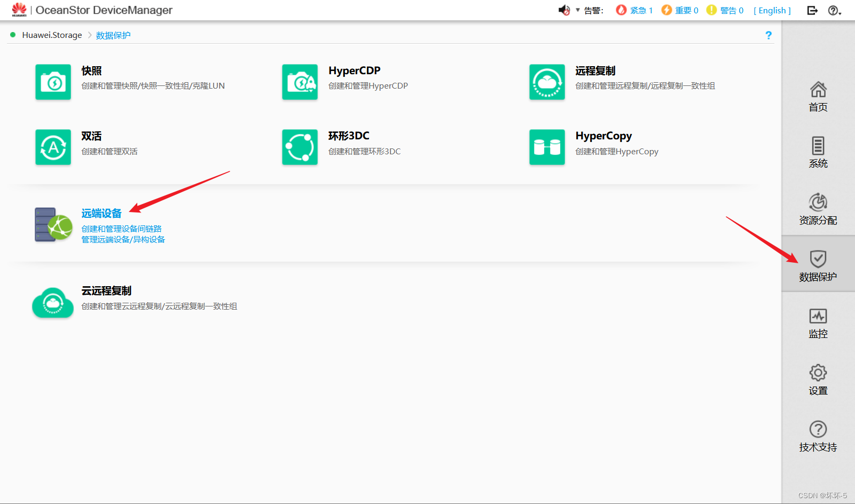Click the 云远程复制 cloud icon
The height and width of the screenshot is (504, 855).
[53, 302]
